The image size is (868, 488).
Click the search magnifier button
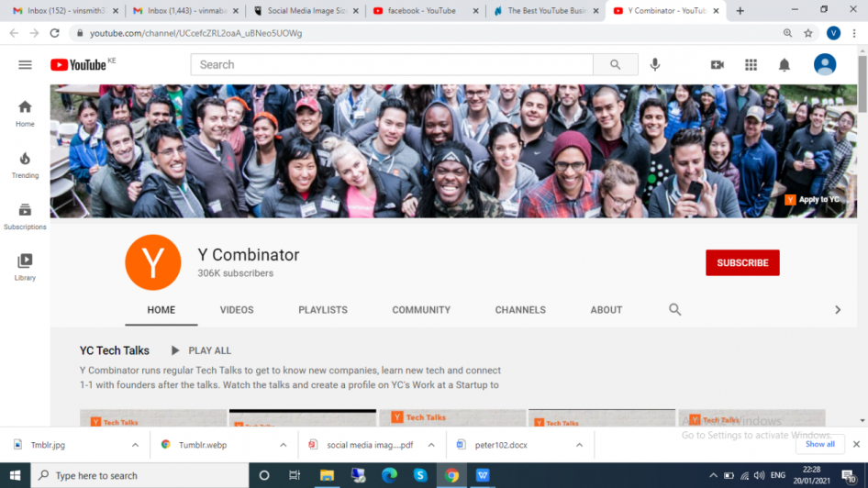[x=615, y=65]
